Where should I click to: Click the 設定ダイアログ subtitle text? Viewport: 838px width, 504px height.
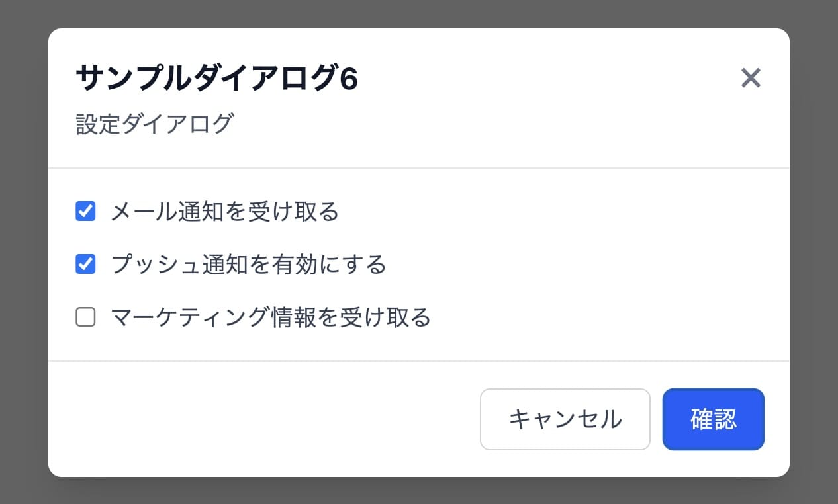point(154,124)
